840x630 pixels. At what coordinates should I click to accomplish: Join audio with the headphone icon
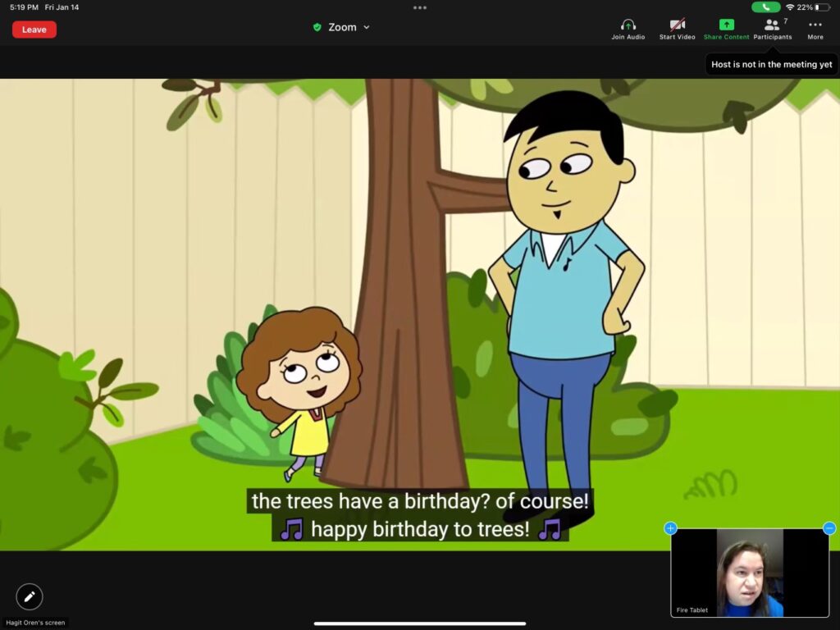click(628, 30)
